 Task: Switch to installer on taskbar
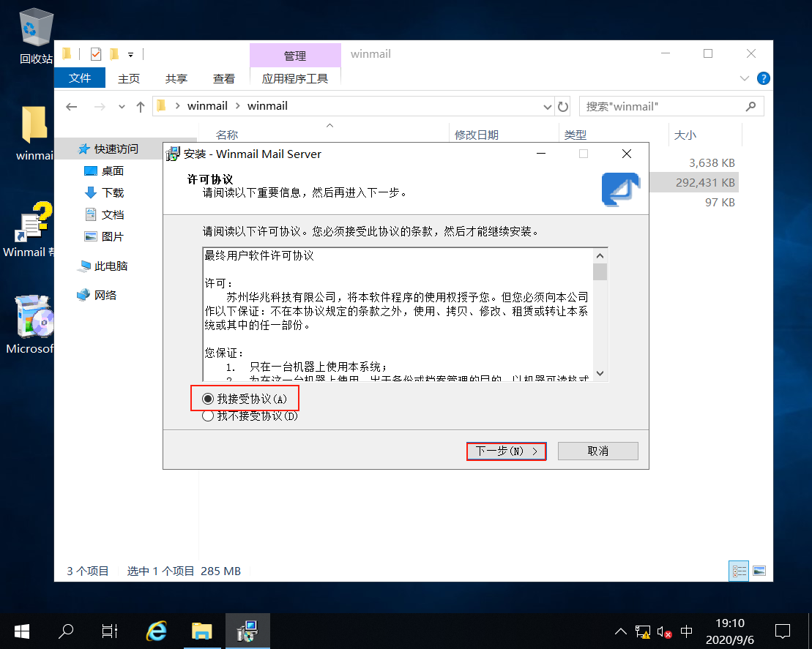coord(247,631)
